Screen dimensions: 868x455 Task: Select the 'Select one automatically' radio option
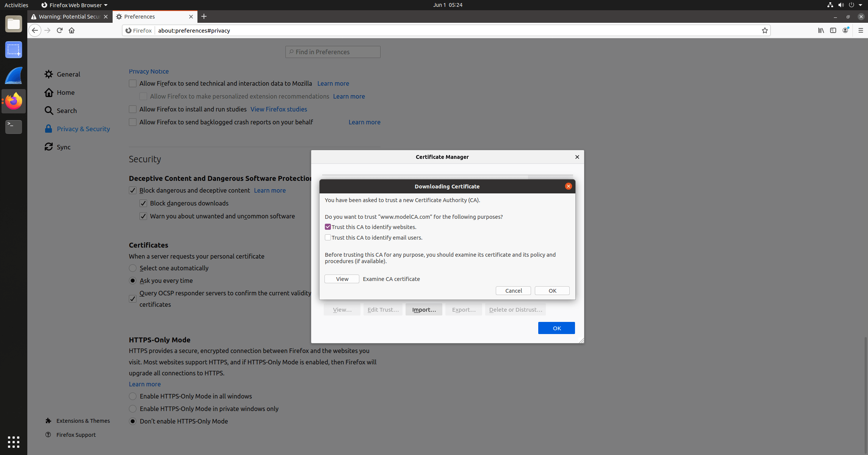coord(133,268)
